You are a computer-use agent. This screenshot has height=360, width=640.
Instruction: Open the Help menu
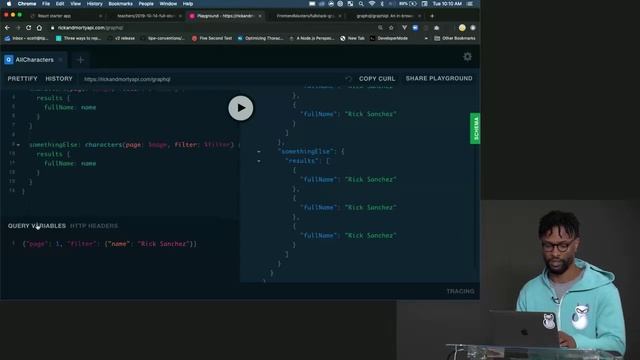tap(188, 4)
